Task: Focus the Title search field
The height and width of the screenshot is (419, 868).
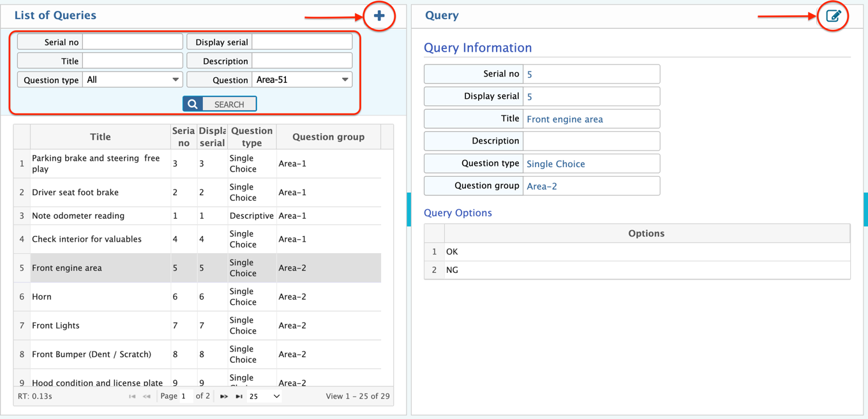Action: click(133, 61)
